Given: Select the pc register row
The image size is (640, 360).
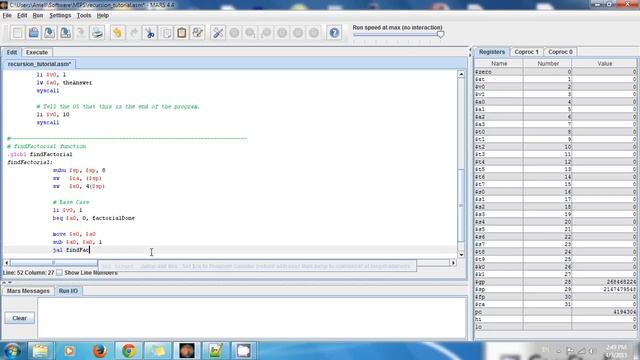Looking at the screenshot, I should click(x=556, y=312).
